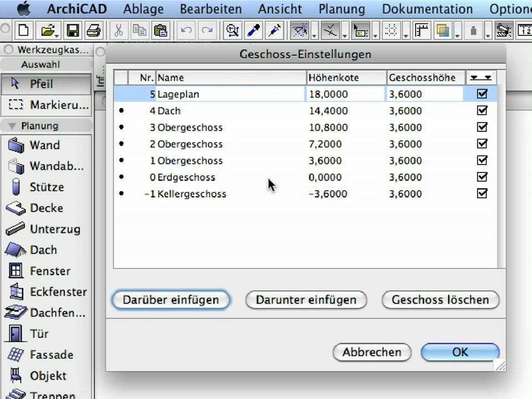Click the Name column header

click(231, 78)
